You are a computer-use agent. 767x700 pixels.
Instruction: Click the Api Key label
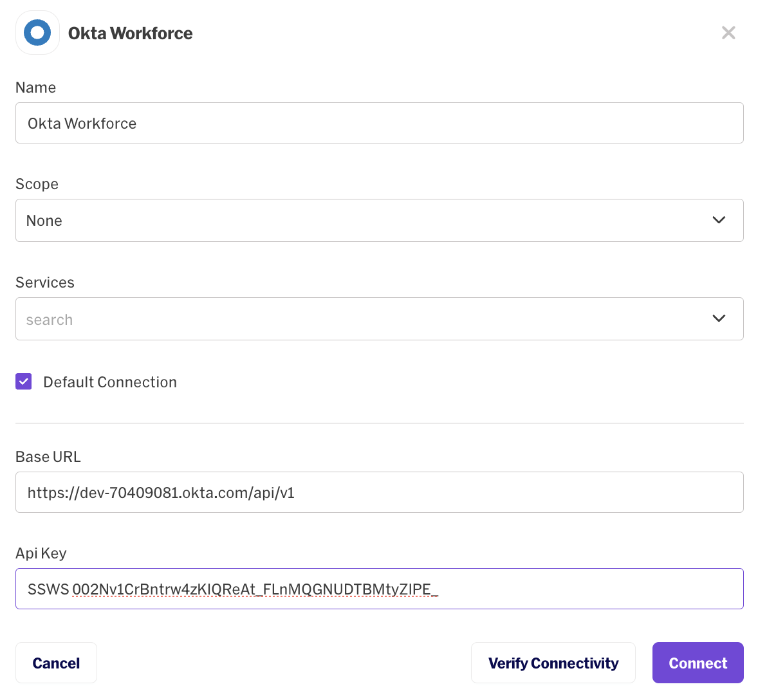[41, 553]
